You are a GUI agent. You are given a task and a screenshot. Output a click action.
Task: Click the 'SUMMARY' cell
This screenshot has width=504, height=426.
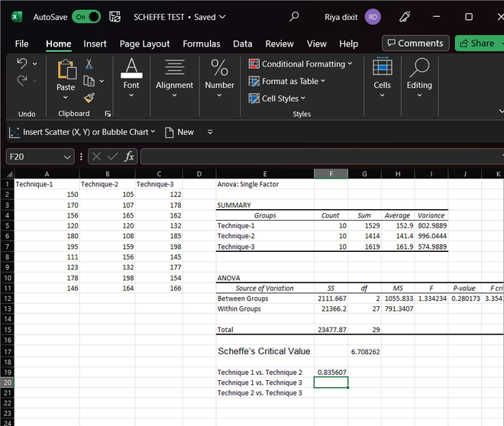pos(265,205)
